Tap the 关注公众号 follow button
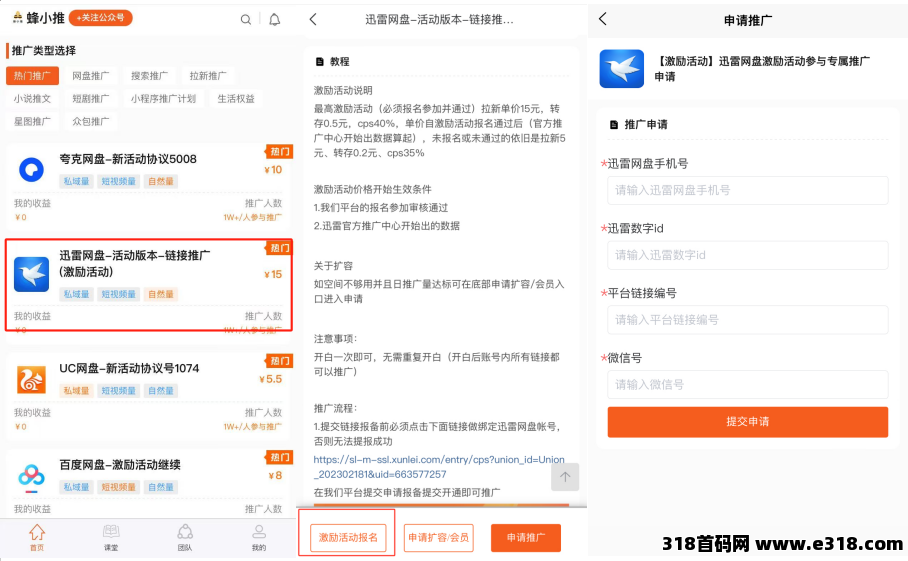This screenshot has height=561, width=908. [101, 18]
